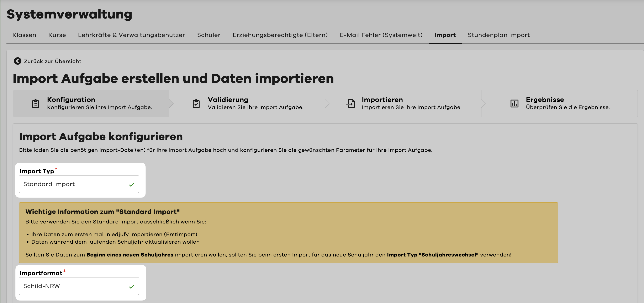The image size is (644, 303).
Task: Open the E-Mail Fehler (Systemweit) section
Action: point(381,35)
